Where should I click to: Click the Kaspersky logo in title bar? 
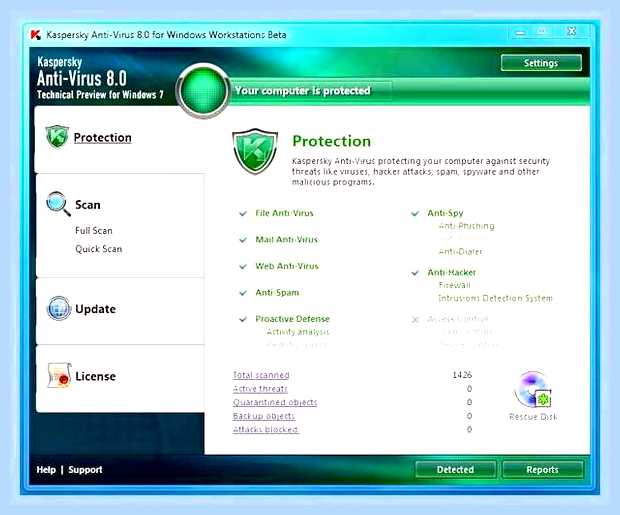click(35, 35)
